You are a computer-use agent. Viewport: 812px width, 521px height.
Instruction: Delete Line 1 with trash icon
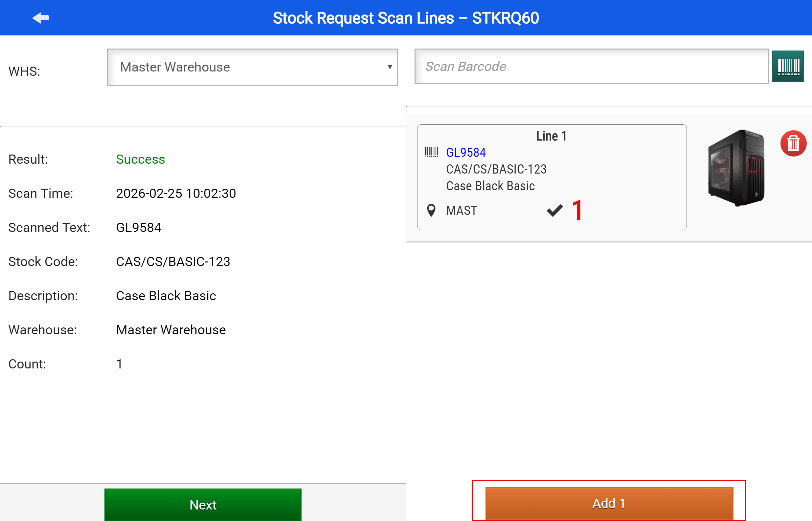click(793, 143)
